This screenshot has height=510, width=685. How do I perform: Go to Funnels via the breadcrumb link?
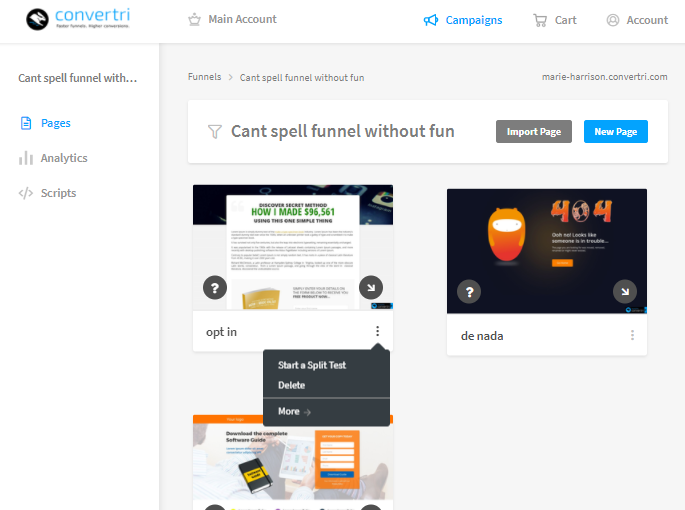click(204, 77)
